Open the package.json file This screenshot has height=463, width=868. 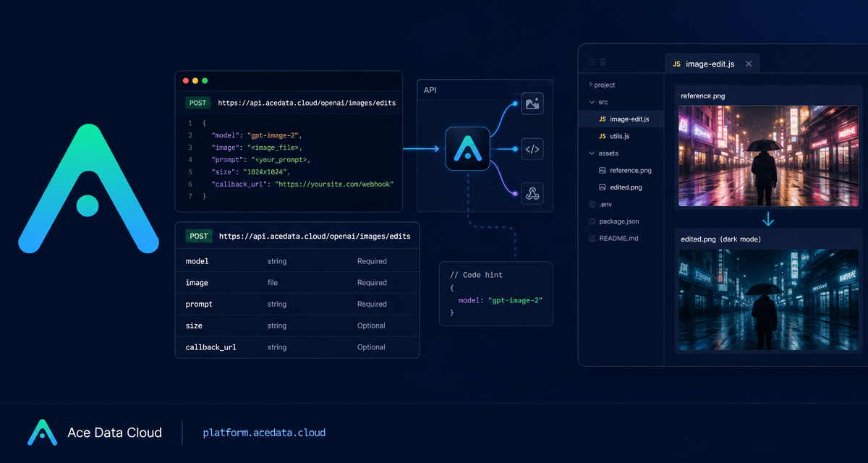pos(619,221)
